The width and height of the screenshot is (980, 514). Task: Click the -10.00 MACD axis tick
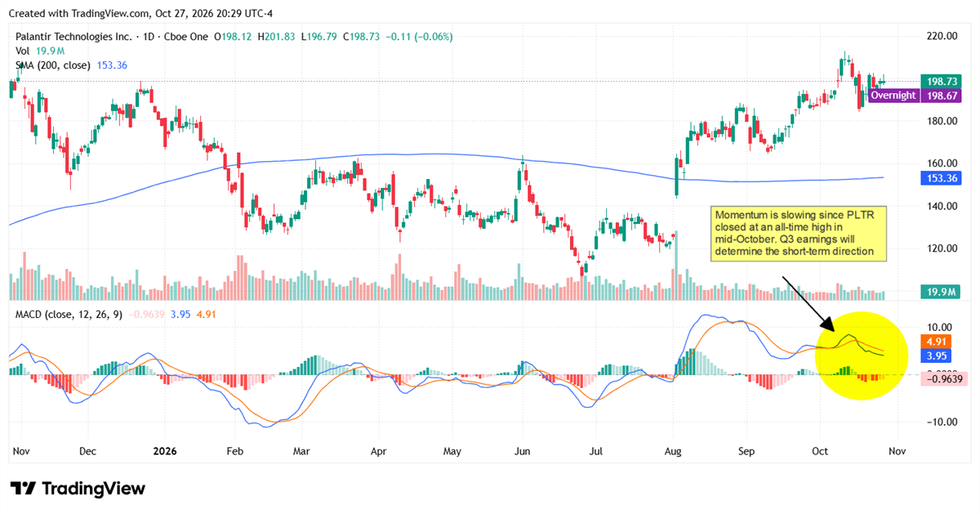coord(942,422)
